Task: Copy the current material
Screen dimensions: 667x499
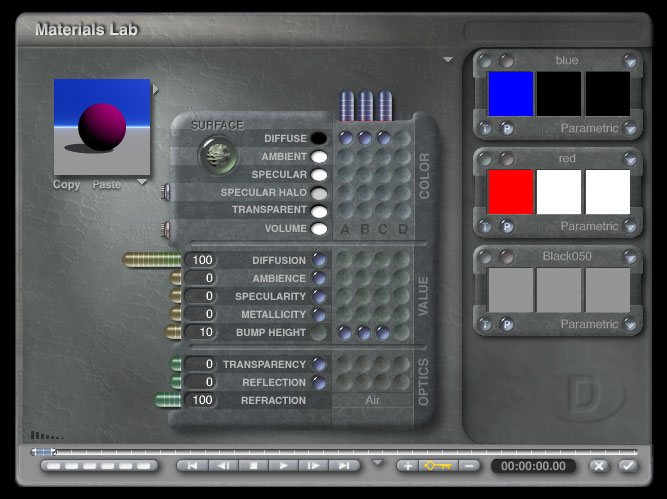Action: [66, 185]
